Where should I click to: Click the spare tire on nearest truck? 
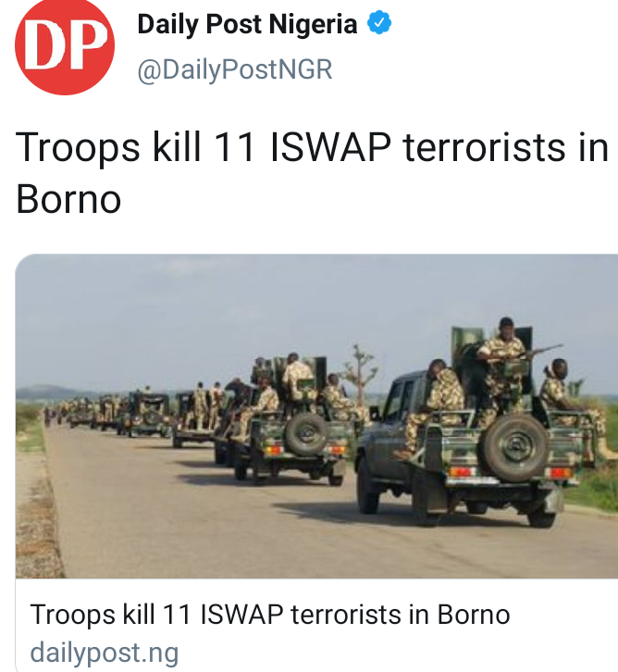pos(515,448)
